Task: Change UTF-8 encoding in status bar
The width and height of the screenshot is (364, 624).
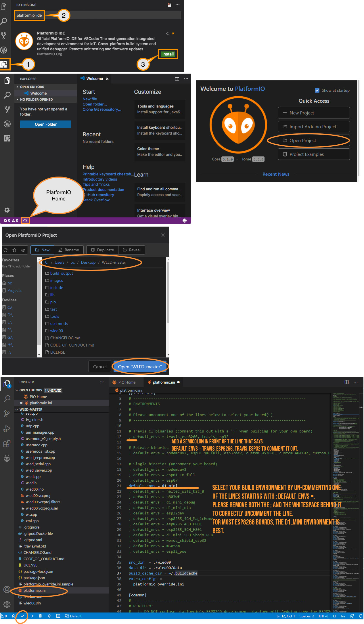Action: click(323, 616)
